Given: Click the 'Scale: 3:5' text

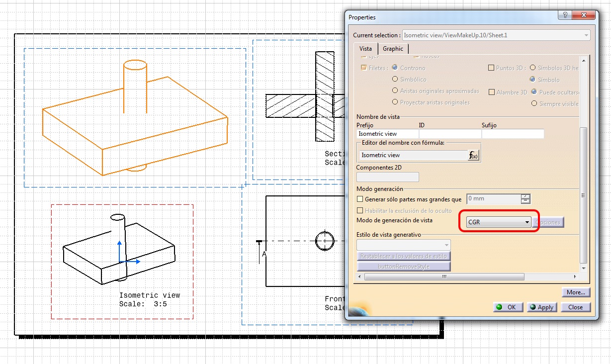Looking at the screenshot, I should 143,304.
